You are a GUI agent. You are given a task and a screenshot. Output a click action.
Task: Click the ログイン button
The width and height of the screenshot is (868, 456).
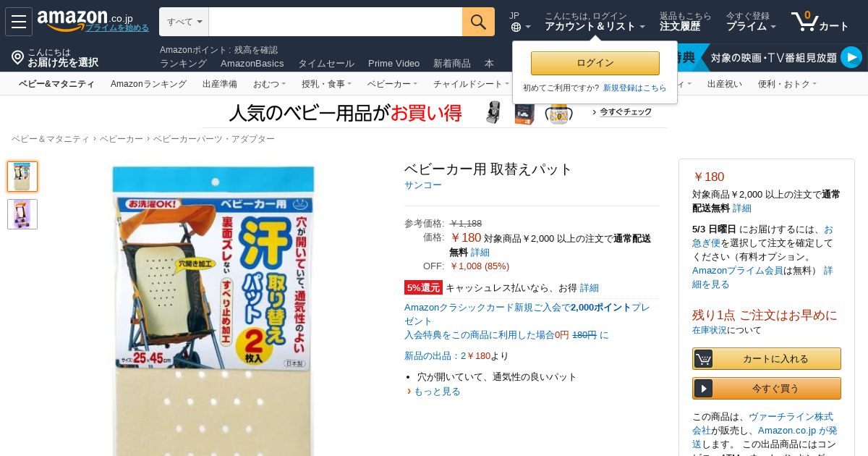coord(595,63)
